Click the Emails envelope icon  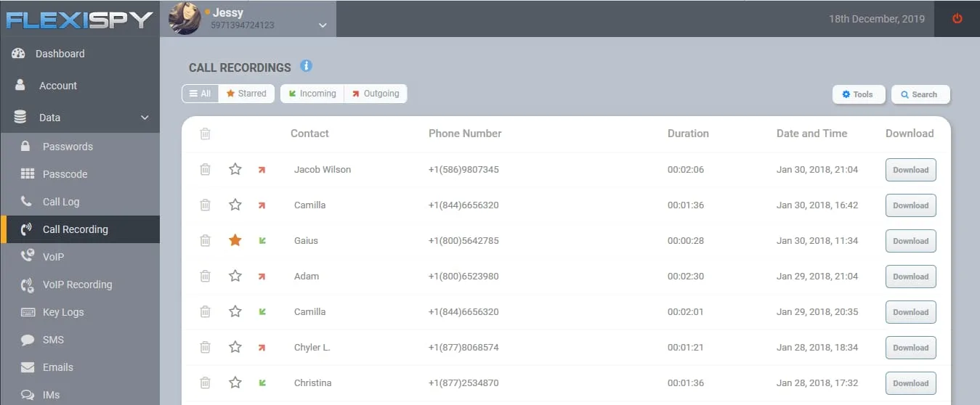(28, 367)
